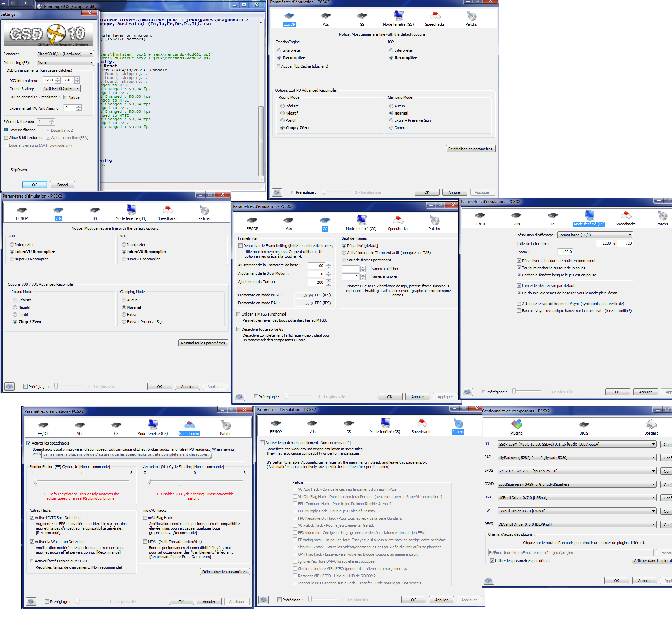Click the EE Cyclerate slider handle
The image size is (672, 640).
point(35,481)
